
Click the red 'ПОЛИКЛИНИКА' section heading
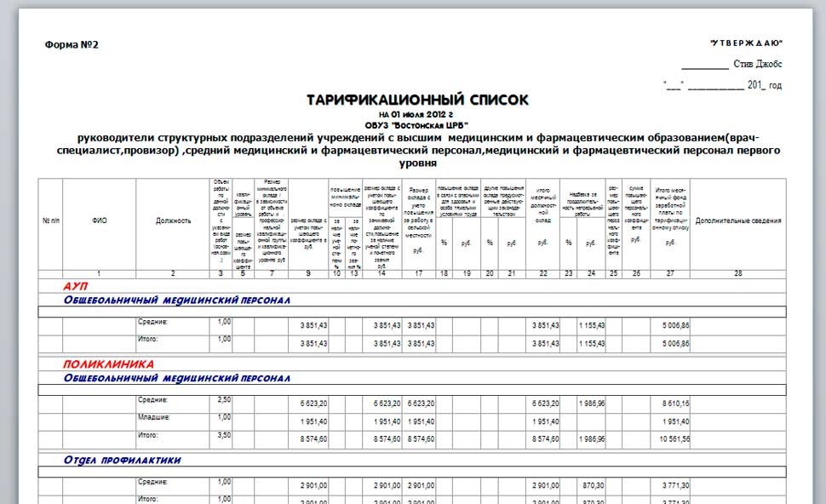coord(108,364)
